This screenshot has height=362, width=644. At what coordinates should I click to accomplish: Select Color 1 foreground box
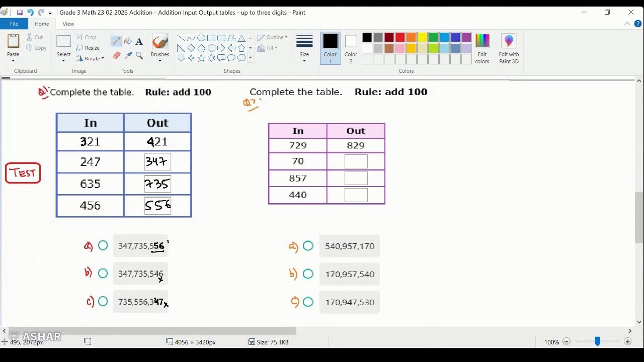(330, 49)
